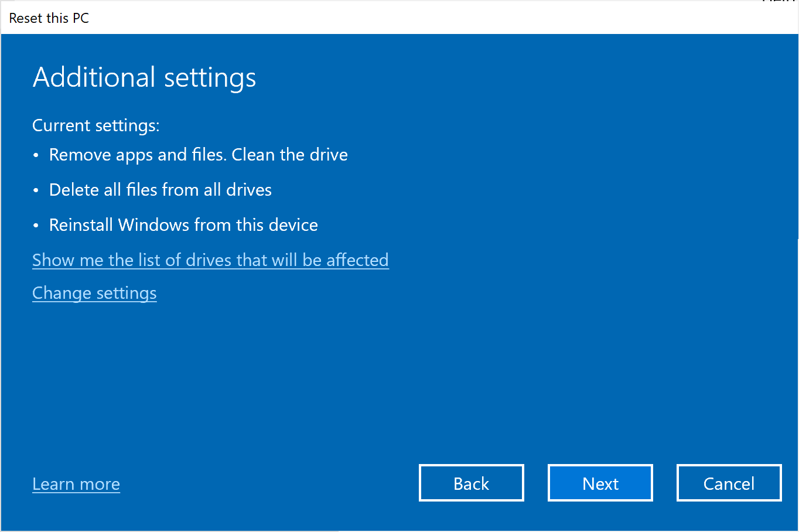Cancel the PC reset process

729,483
